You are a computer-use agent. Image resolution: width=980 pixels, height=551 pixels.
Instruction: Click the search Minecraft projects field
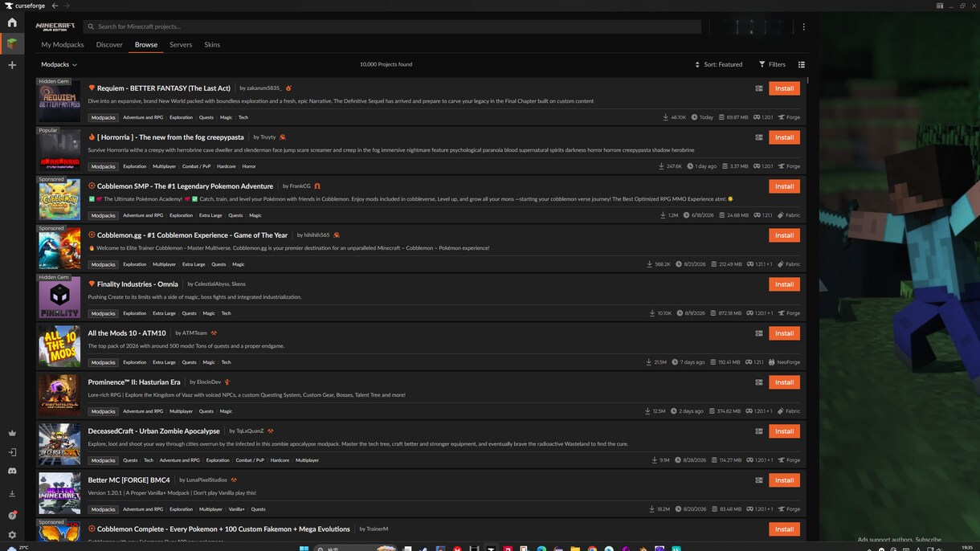point(392,27)
